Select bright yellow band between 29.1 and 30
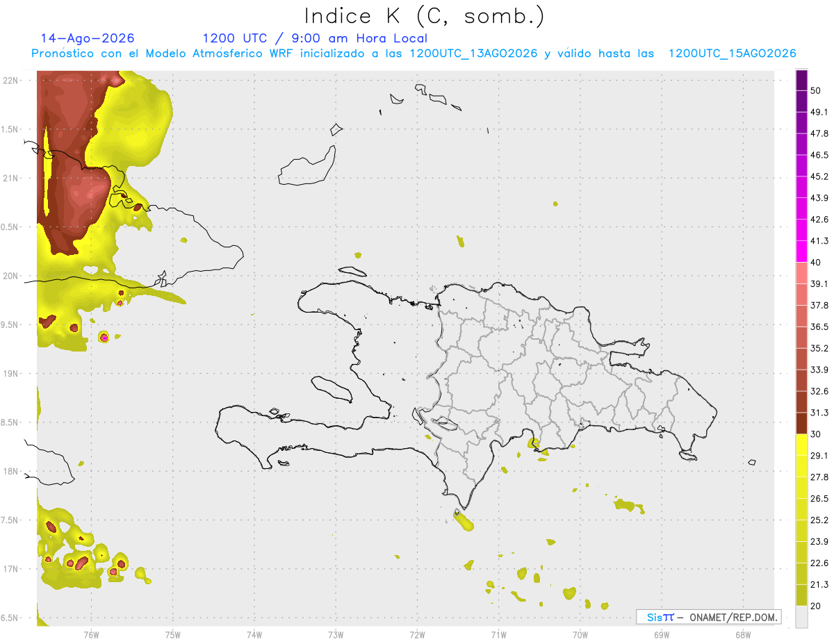Viewport: 834px width, 644px height. (801, 445)
